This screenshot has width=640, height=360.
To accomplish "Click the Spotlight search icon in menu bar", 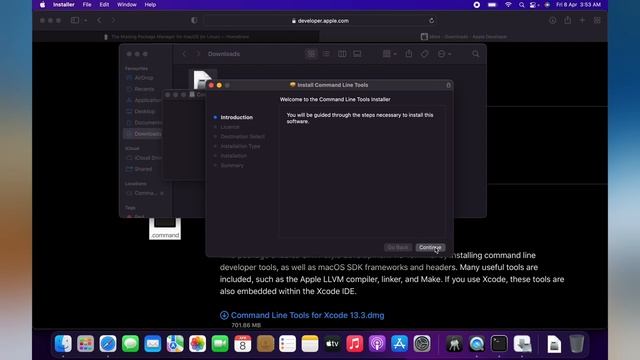I will (521, 5).
